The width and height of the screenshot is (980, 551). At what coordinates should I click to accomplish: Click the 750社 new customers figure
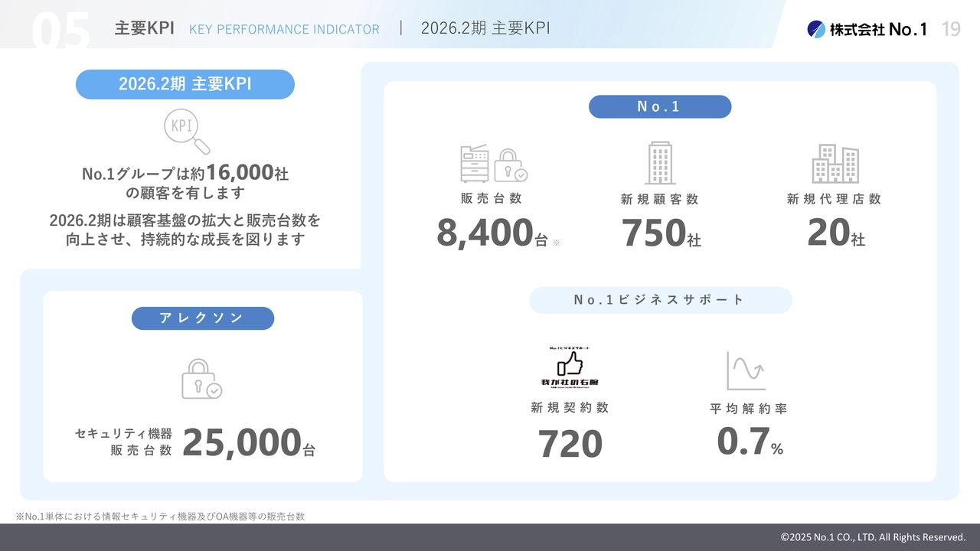point(661,233)
